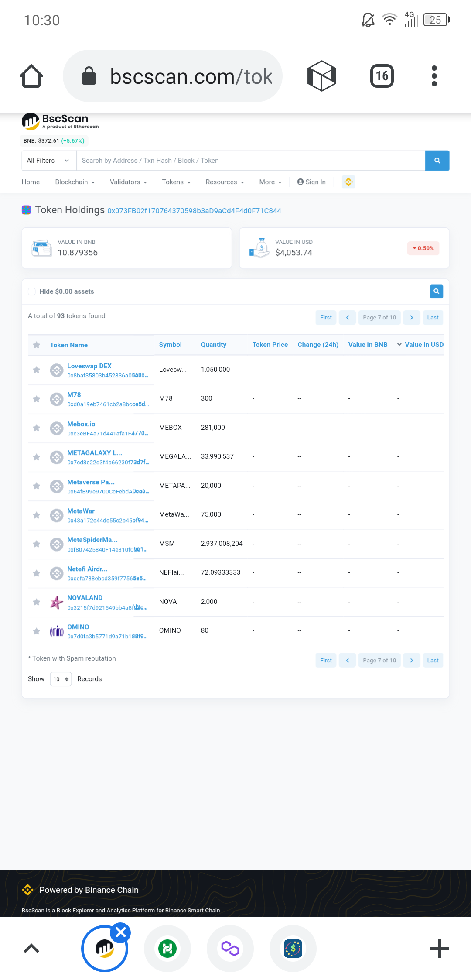The width and height of the screenshot is (471, 980).
Task: Go to next page arrow at top
Action: (411, 318)
